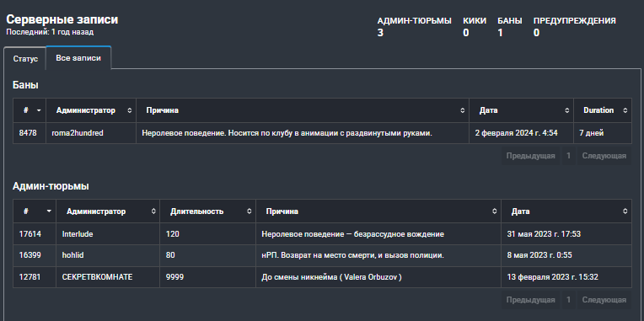The height and width of the screenshot is (321, 644).
Task: Sort admin-jails by Администратор sort arrows
Action: pos(153,211)
